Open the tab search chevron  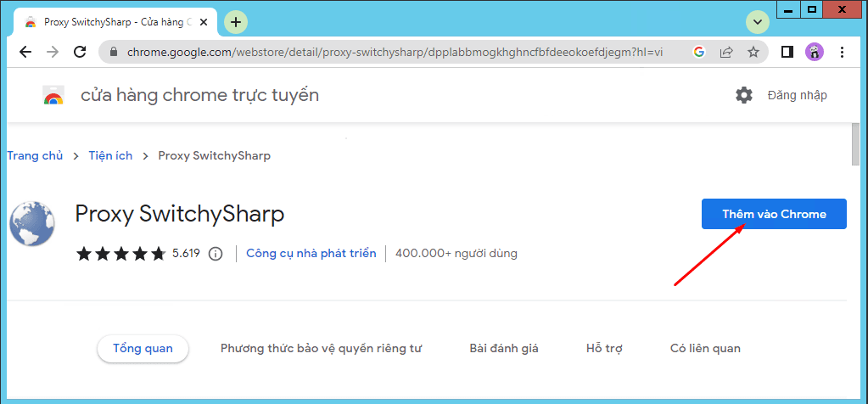click(758, 22)
